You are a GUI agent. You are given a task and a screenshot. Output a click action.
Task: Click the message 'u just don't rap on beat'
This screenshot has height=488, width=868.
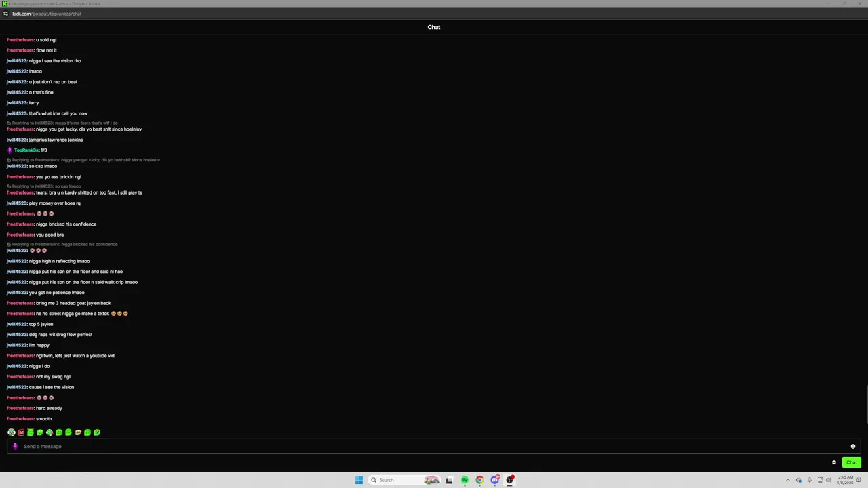53,82
